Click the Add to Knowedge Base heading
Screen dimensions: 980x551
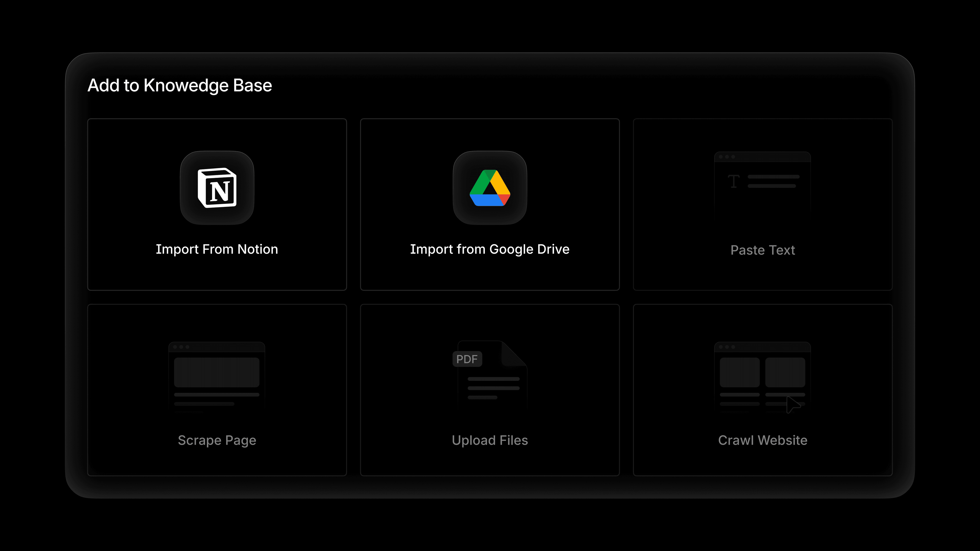tap(180, 85)
